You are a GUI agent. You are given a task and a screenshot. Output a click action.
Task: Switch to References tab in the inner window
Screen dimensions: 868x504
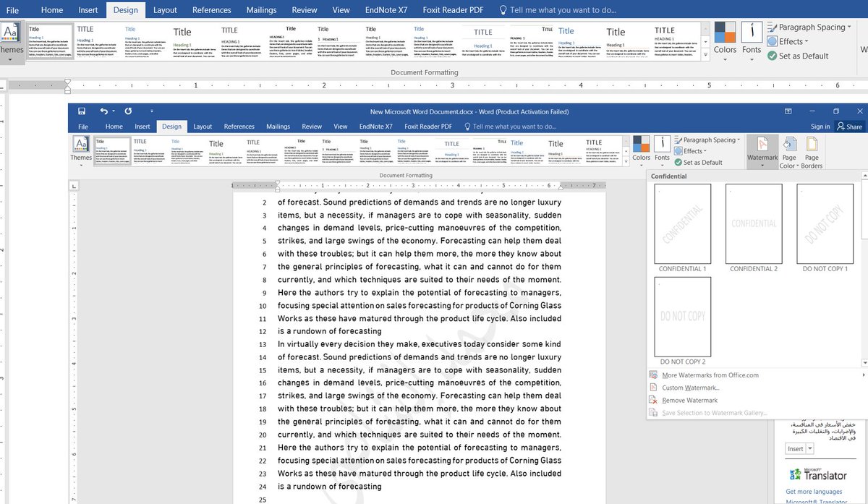[x=239, y=127]
